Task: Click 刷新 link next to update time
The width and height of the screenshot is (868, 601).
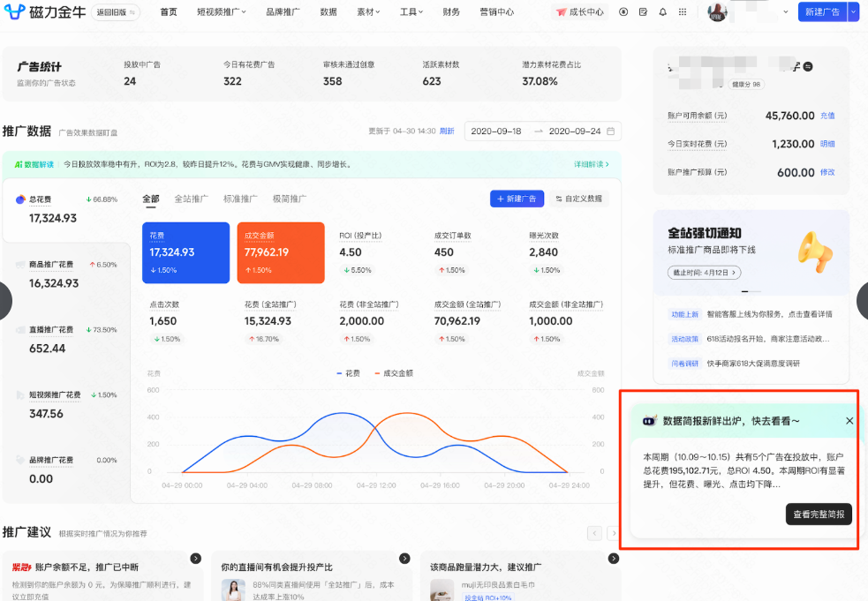Action: [x=447, y=131]
